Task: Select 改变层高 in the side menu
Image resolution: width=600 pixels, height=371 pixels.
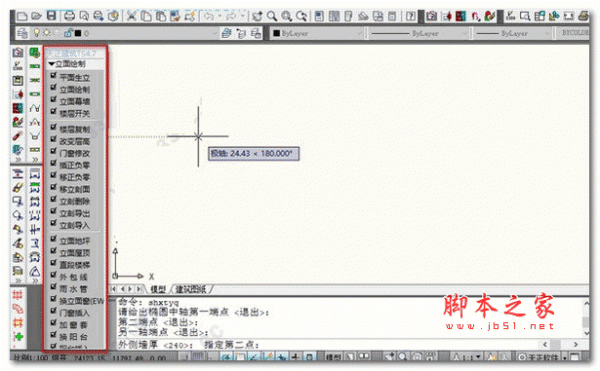Action: tap(75, 142)
